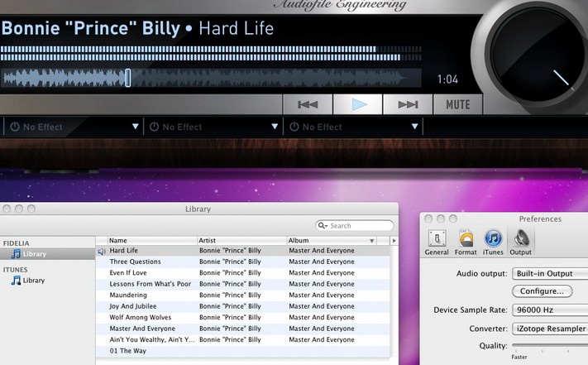Click the Album column sort triangle
The image size is (588, 365).
pyautogui.click(x=371, y=241)
